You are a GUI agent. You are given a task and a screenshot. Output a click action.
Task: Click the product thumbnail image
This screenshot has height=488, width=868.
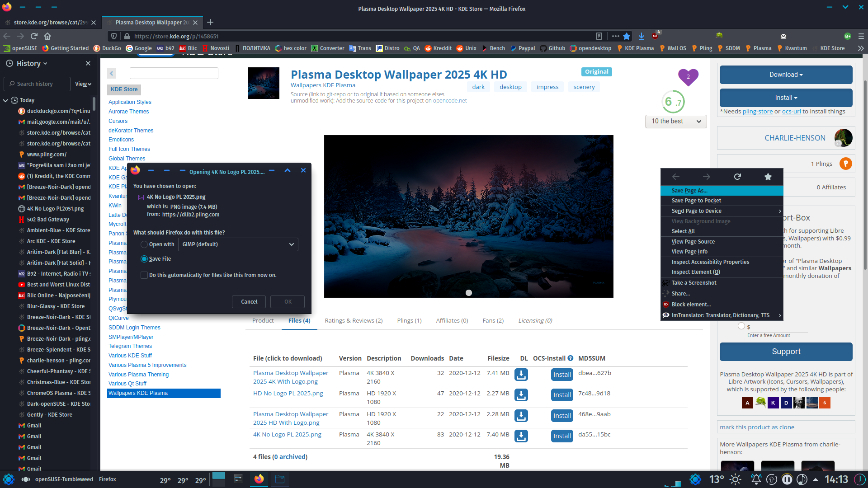tap(264, 83)
